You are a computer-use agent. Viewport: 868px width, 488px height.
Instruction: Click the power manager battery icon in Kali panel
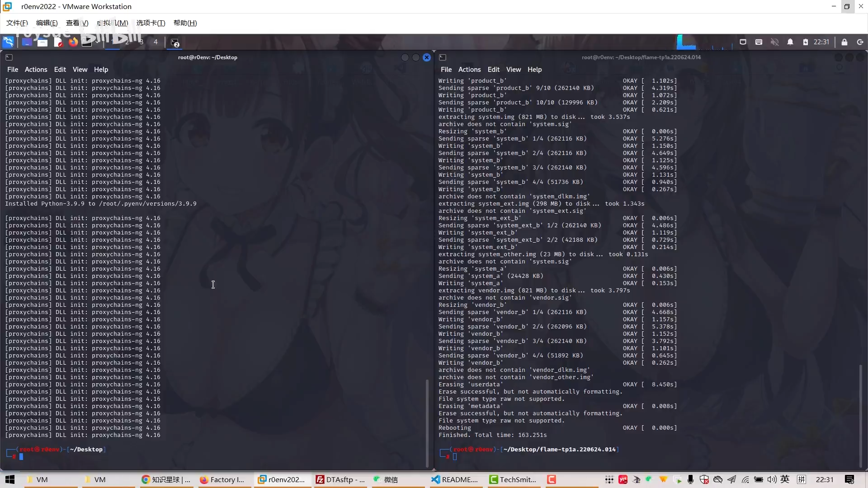805,42
